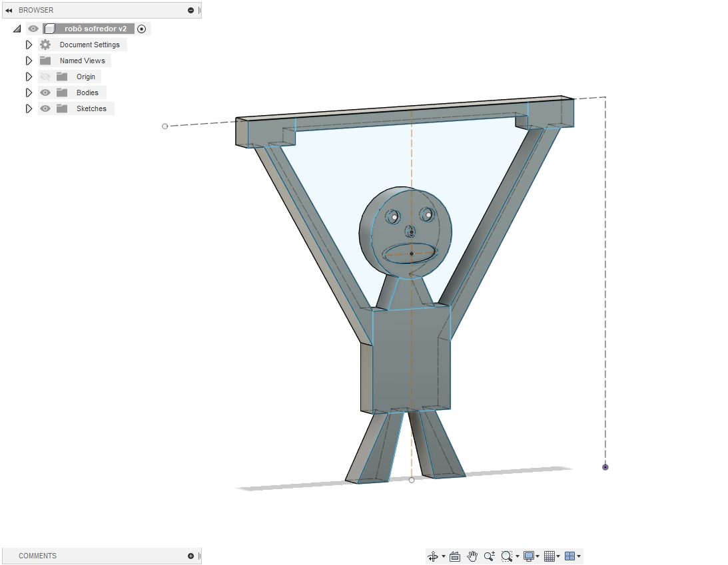
Task: Click the Comments panel resize grip
Action: 200,556
